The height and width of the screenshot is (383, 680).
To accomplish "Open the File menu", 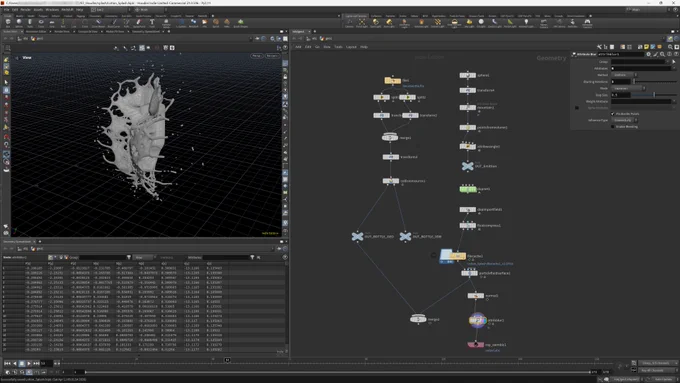I will (x=7, y=10).
